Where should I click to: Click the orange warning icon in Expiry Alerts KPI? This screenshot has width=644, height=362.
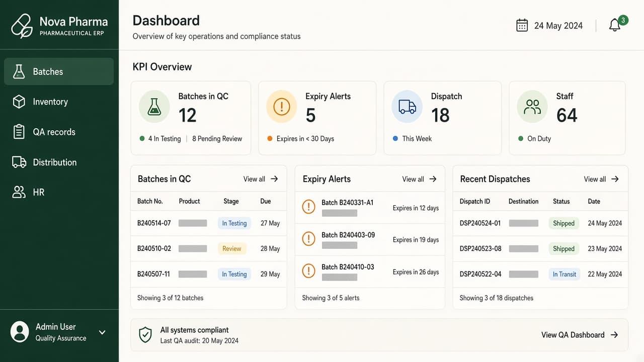tap(282, 107)
